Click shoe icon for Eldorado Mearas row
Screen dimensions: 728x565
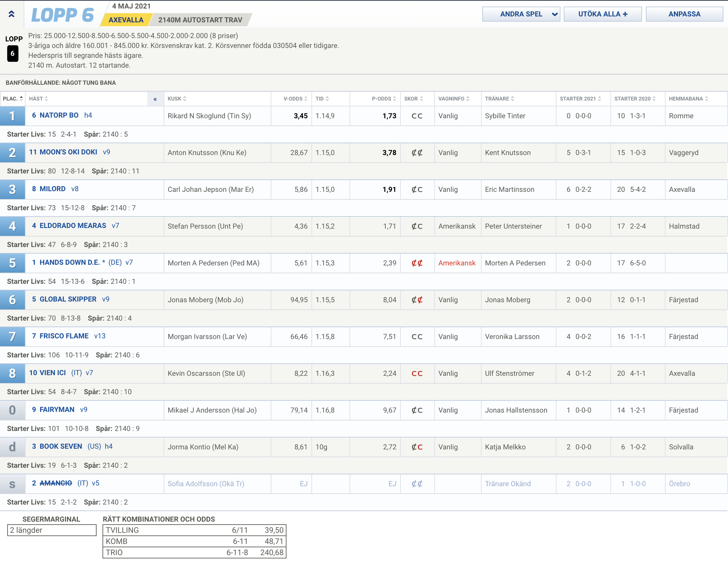(x=417, y=226)
